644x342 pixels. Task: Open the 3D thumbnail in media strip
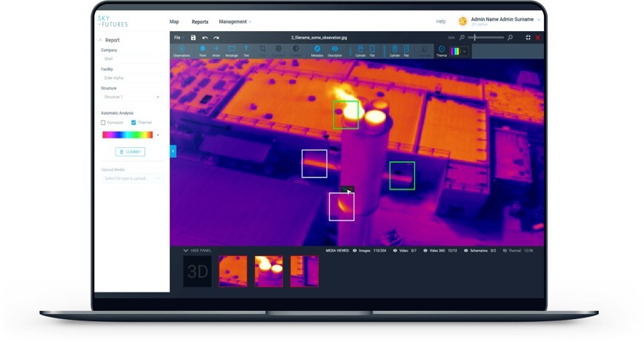197,272
